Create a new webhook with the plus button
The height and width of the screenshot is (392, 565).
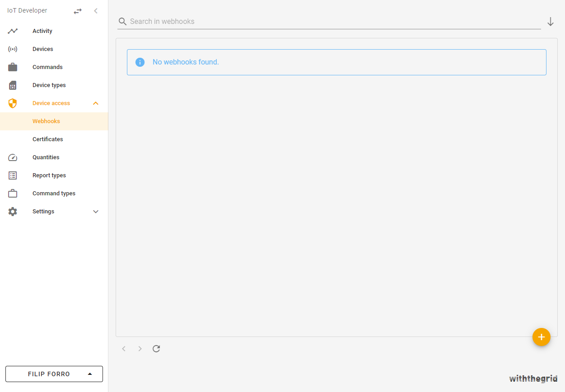[x=541, y=337]
